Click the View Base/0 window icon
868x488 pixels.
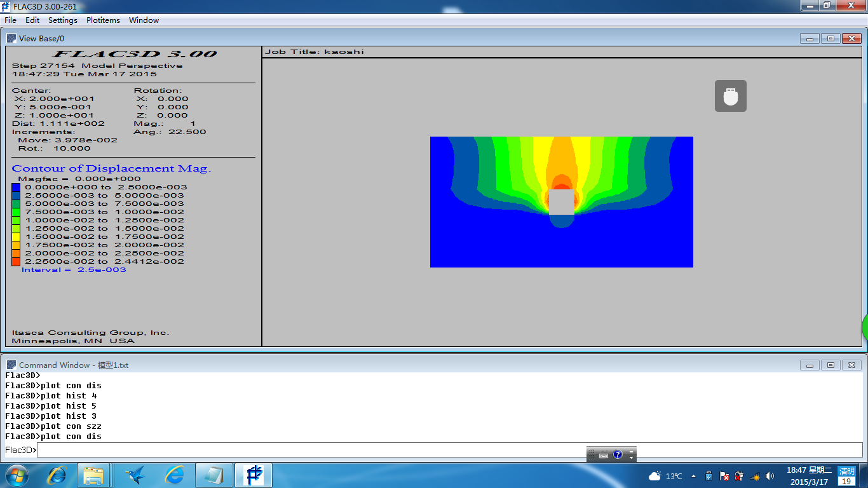tap(11, 38)
